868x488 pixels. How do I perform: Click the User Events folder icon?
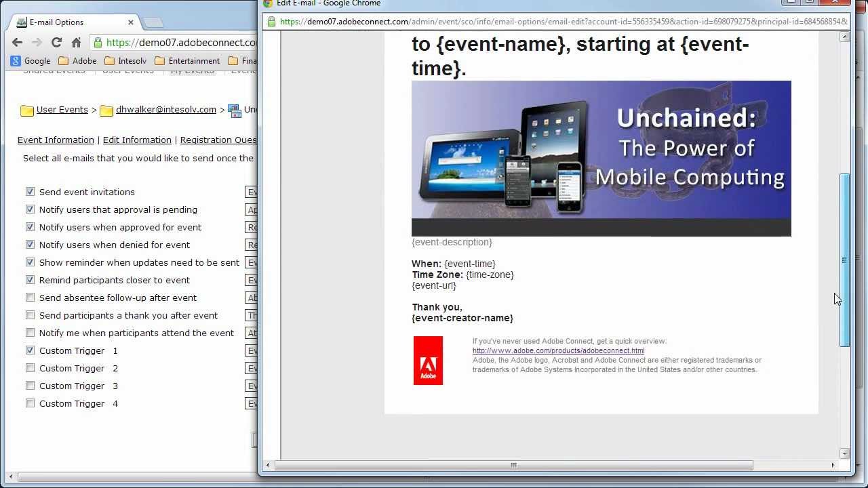point(27,110)
